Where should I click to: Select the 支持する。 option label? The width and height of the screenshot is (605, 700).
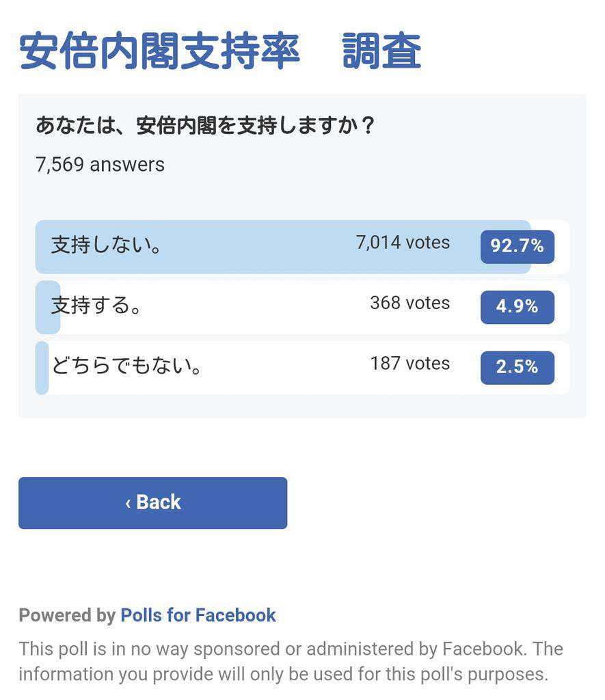[96, 306]
